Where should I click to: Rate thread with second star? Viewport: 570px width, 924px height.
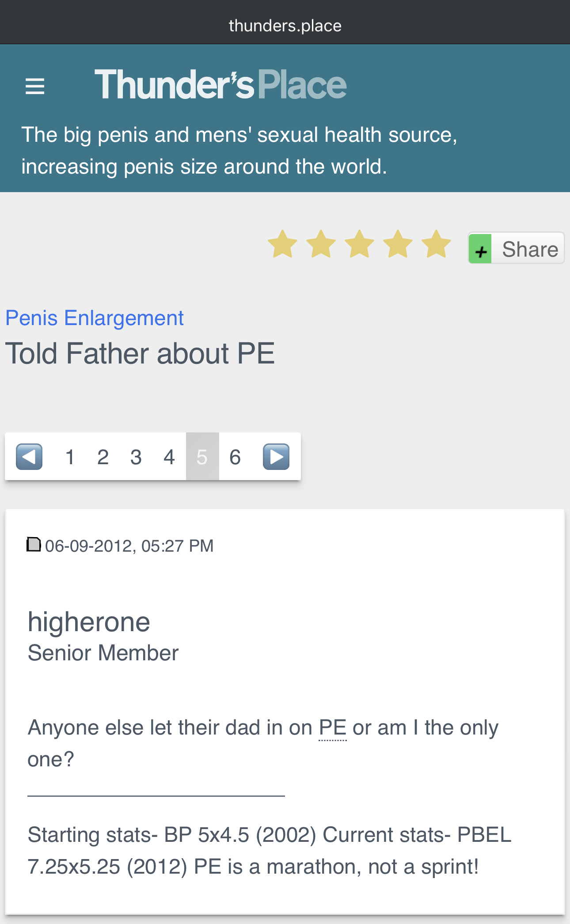point(321,244)
